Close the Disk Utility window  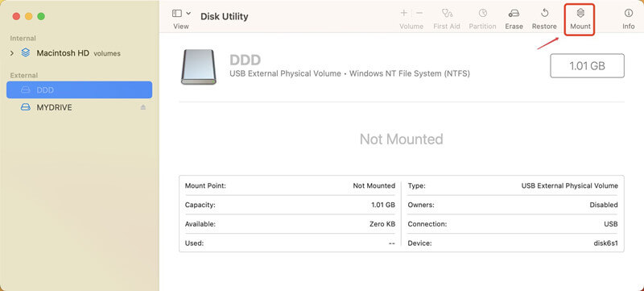pyautogui.click(x=16, y=16)
